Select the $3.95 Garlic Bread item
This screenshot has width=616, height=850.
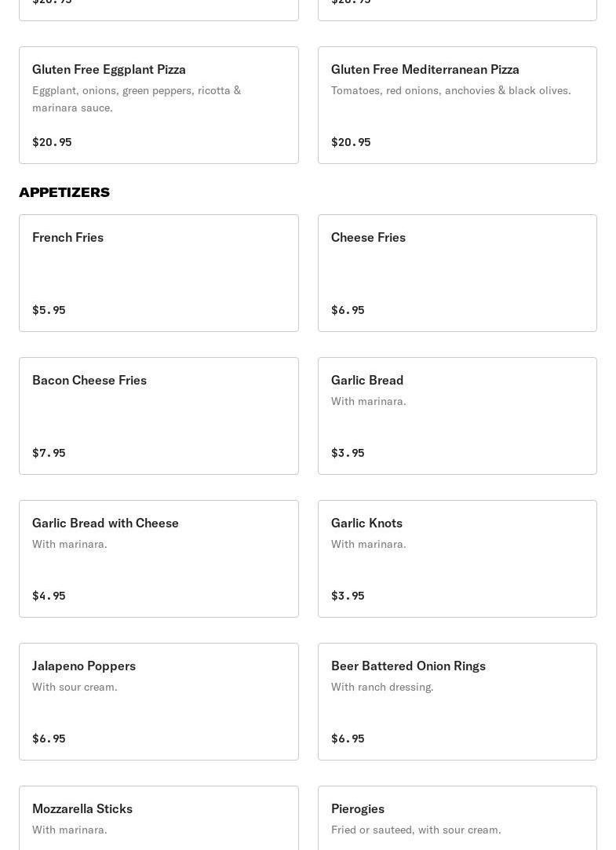457,415
